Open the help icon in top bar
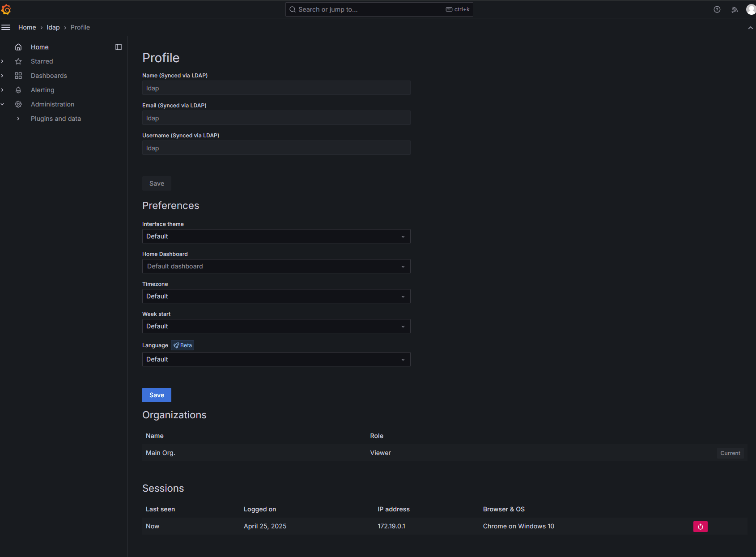This screenshot has width=756, height=557. [717, 9]
